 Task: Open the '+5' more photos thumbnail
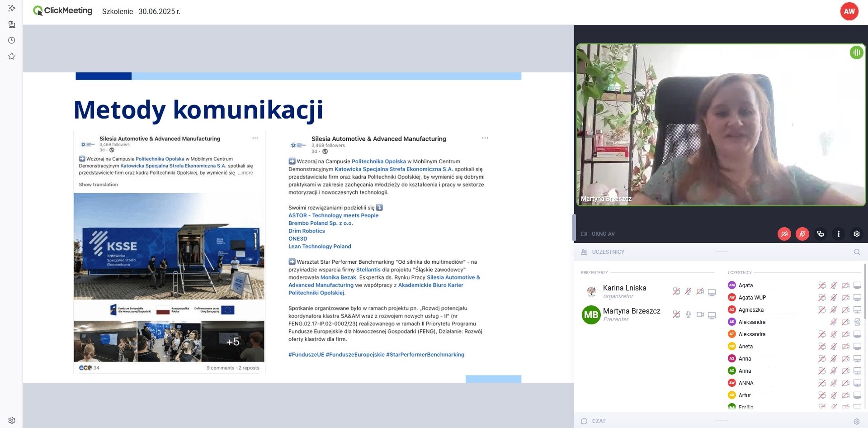[233, 342]
